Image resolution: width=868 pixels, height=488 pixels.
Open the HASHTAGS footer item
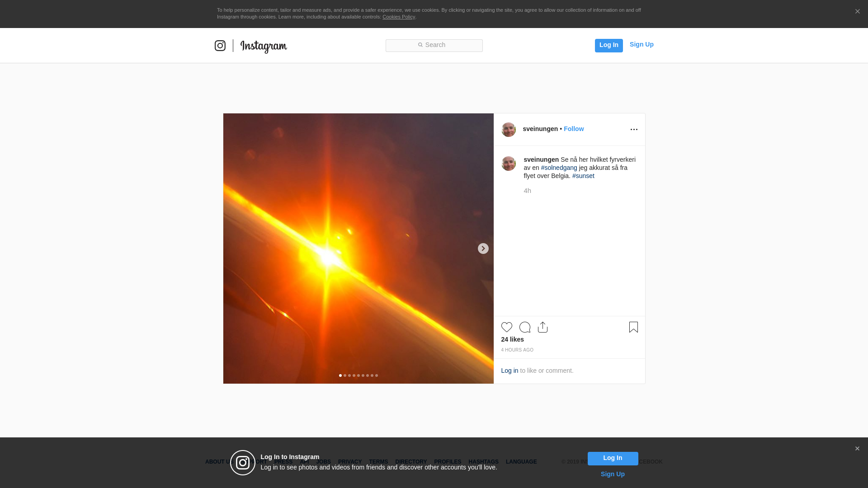click(483, 462)
